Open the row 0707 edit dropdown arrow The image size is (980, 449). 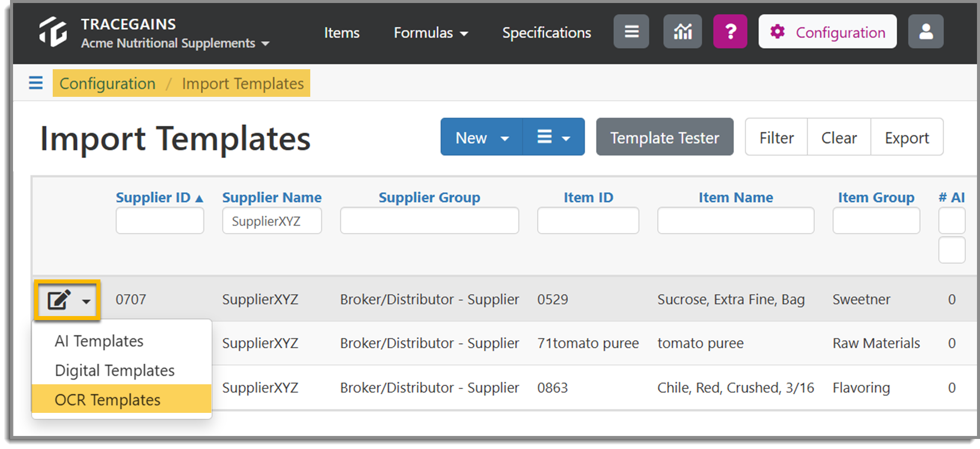[x=86, y=302]
